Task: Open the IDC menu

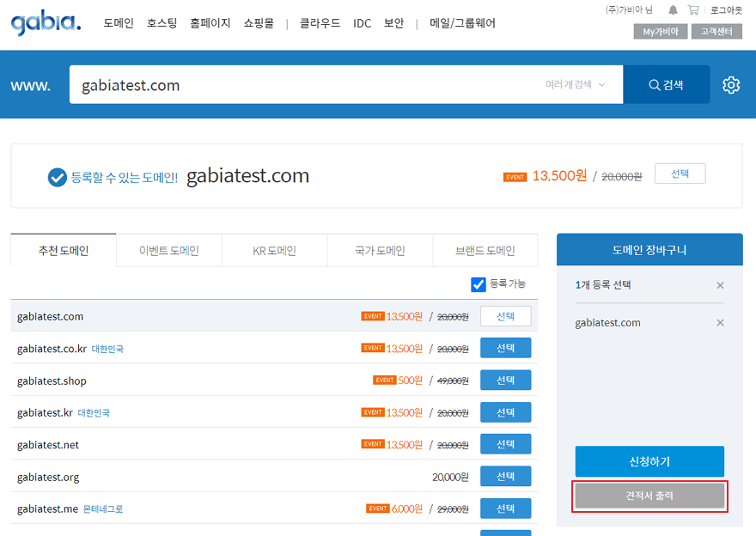Action: point(362,23)
